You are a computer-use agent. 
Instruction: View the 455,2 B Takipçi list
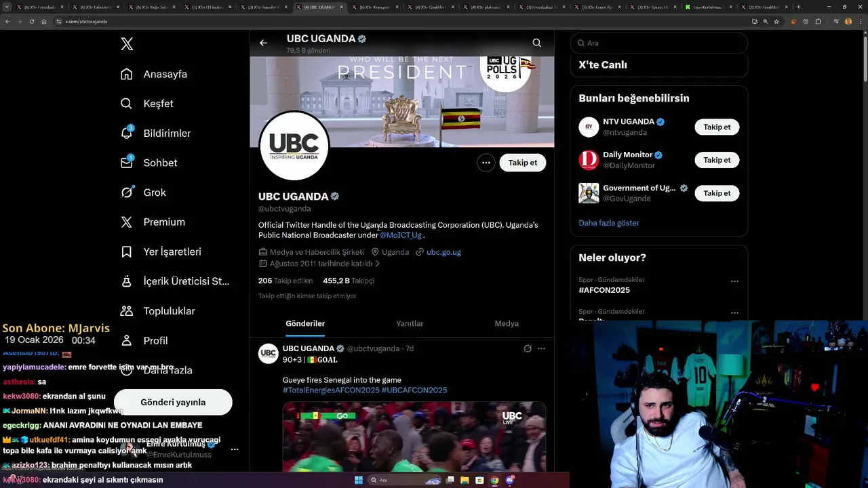349,281
